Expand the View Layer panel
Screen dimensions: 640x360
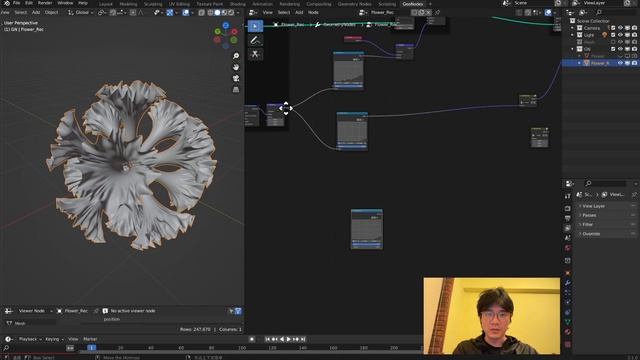[606, 206]
